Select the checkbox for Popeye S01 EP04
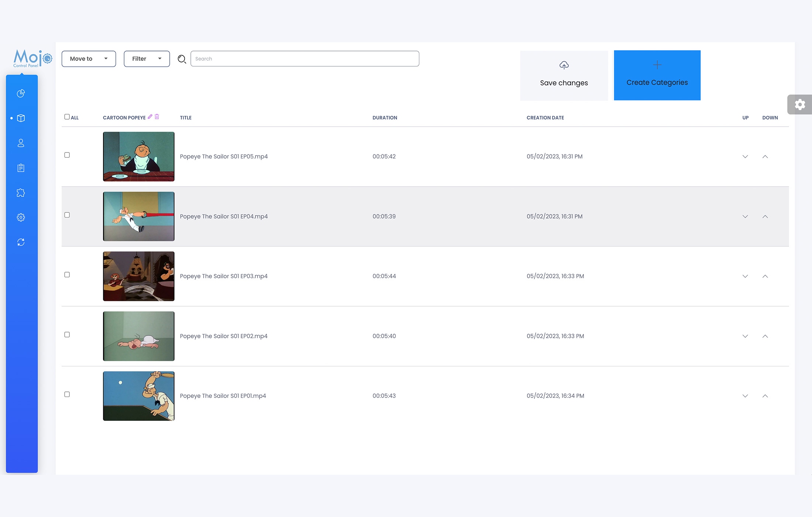This screenshot has width=812, height=517. tap(67, 214)
